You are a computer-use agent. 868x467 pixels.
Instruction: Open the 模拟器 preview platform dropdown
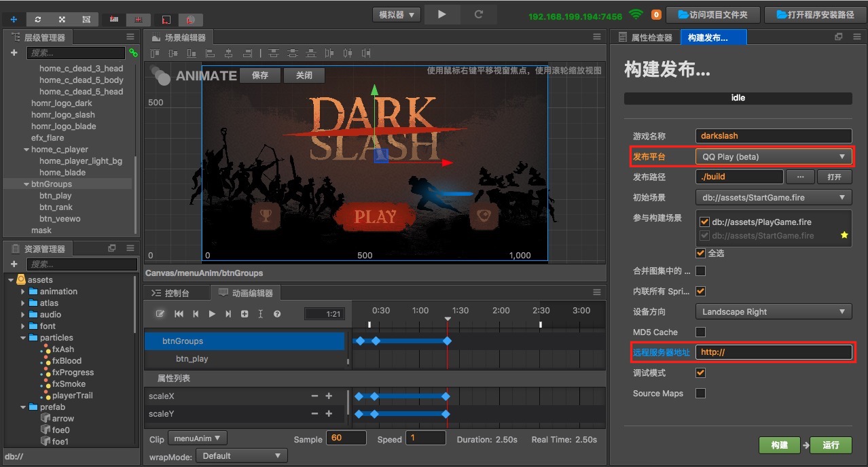(397, 14)
